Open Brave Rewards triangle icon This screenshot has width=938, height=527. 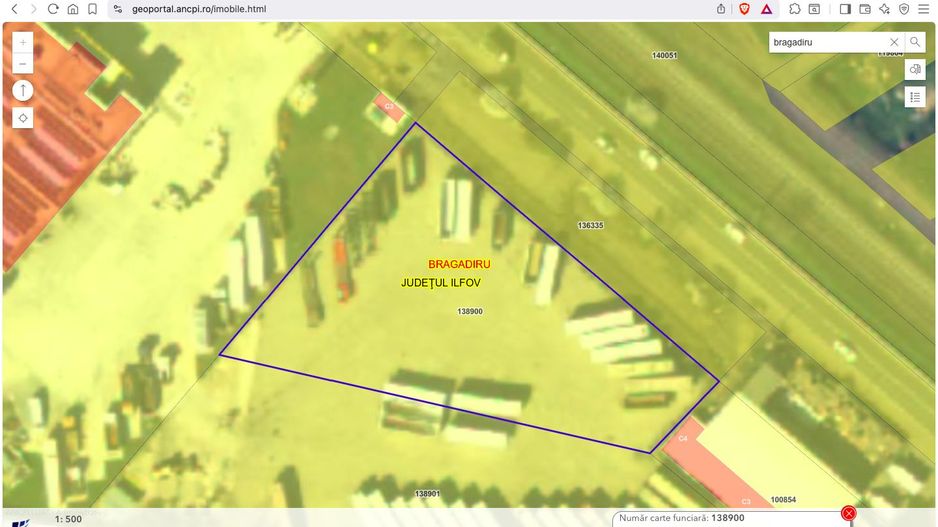pos(766,9)
